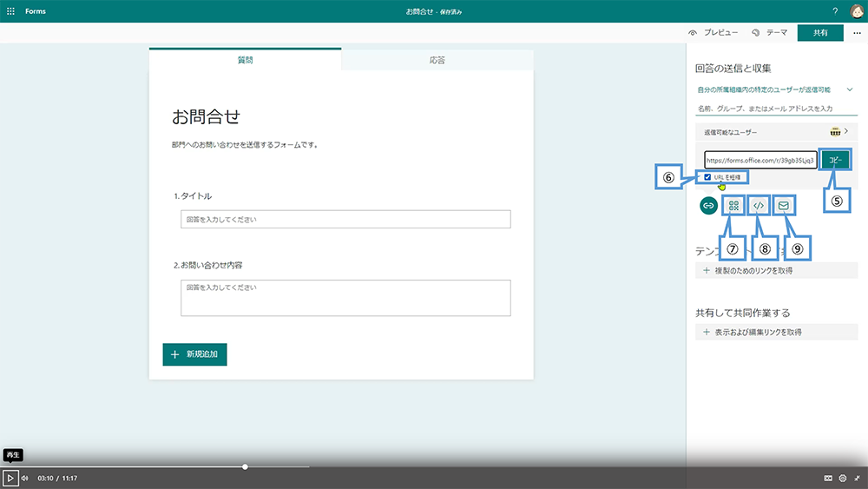Open the user profile avatar
The width and height of the screenshot is (868, 489).
(x=857, y=11)
